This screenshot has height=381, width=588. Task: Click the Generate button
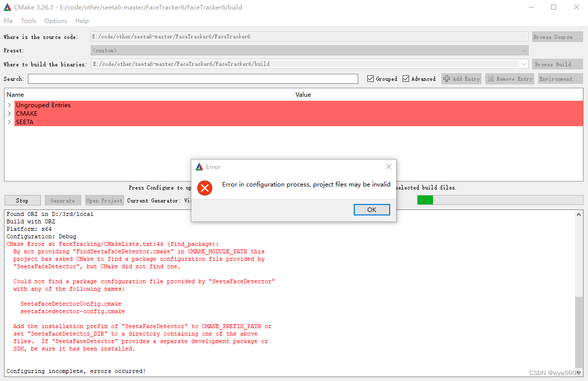pyautogui.click(x=63, y=200)
